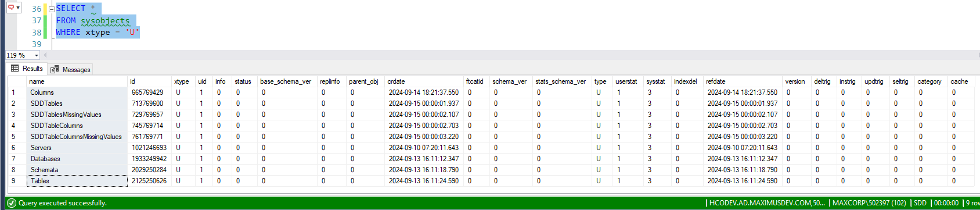
Task: Click the 'SDDTables' name cell
Action: point(77,104)
